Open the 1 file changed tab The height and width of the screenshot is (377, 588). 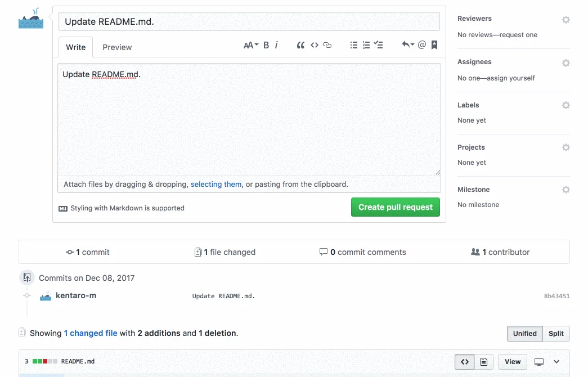click(225, 252)
